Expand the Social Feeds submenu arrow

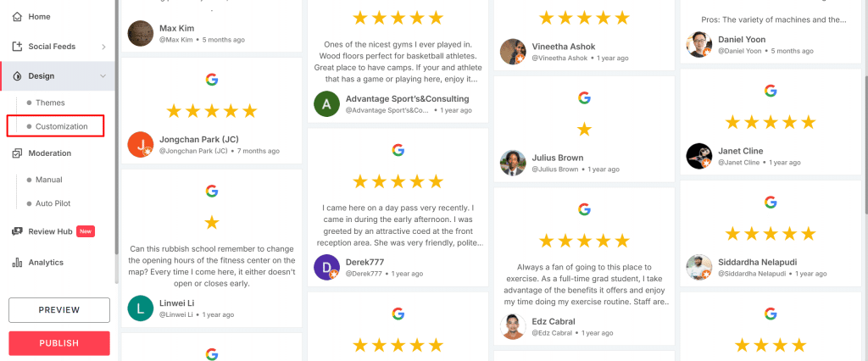tap(103, 47)
